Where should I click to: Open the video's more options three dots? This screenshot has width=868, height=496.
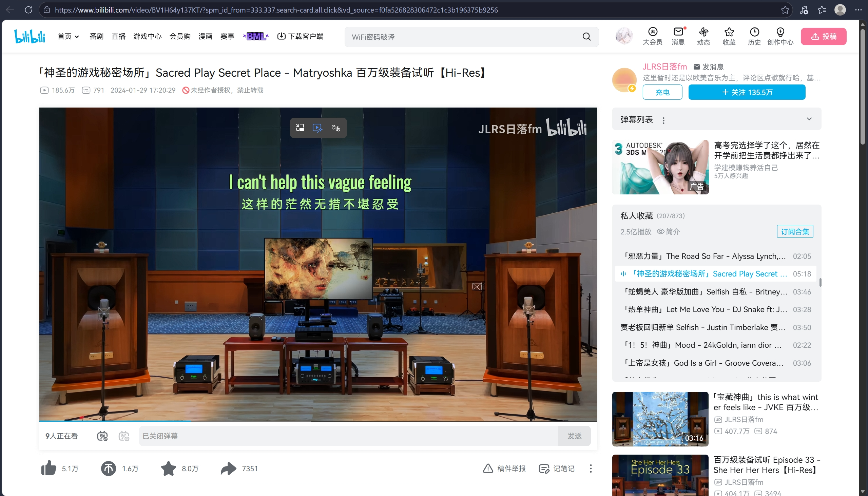(x=591, y=468)
